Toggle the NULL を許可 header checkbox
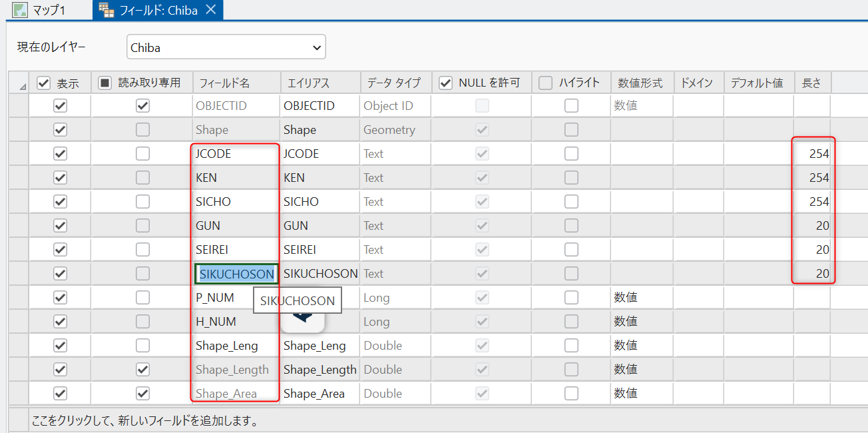This screenshot has height=433, width=868. (x=446, y=83)
